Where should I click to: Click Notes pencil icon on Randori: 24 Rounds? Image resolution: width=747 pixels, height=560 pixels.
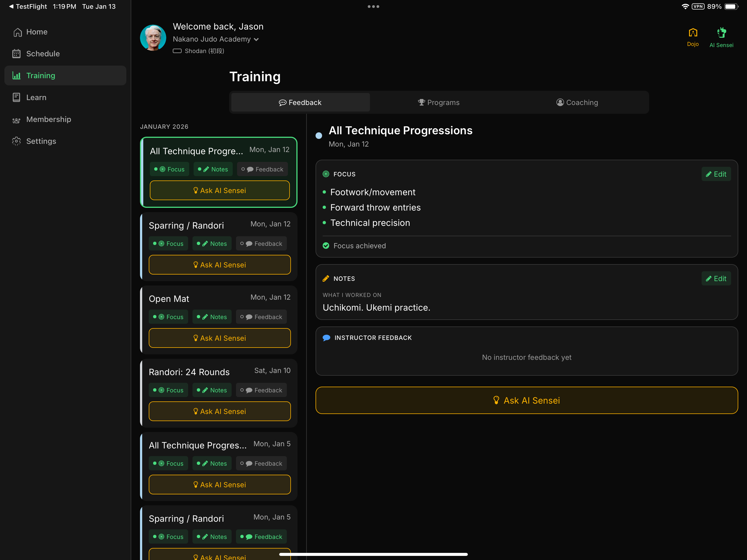(x=205, y=390)
